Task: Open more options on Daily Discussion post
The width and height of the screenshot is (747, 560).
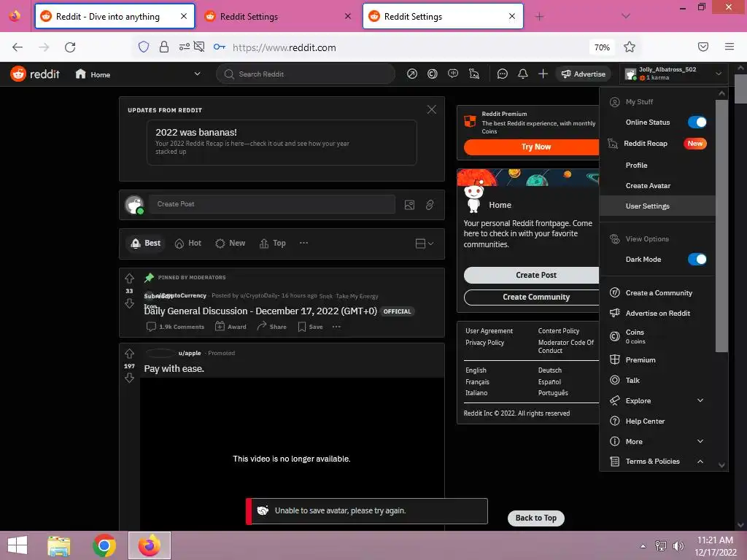Action: tap(336, 327)
